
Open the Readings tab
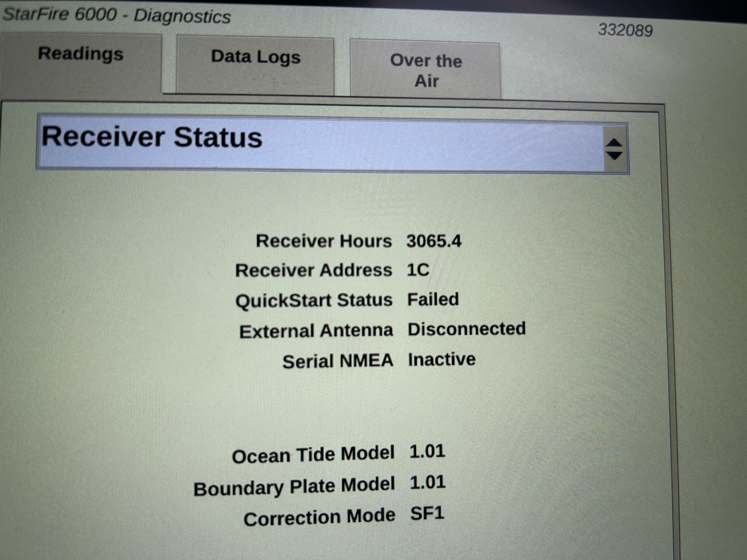pos(81,55)
